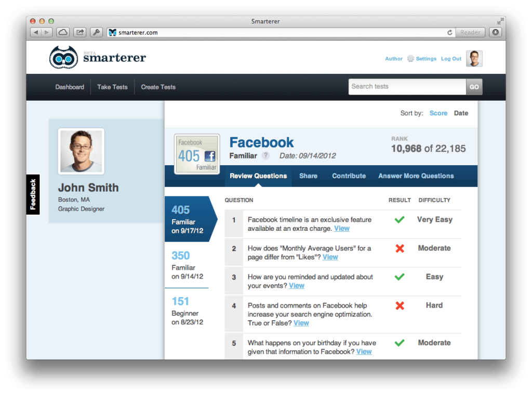Image resolution: width=532 pixels, height=396 pixels.
Task: Select the 151 Beginner on 8/23/12 score
Action: tap(187, 311)
